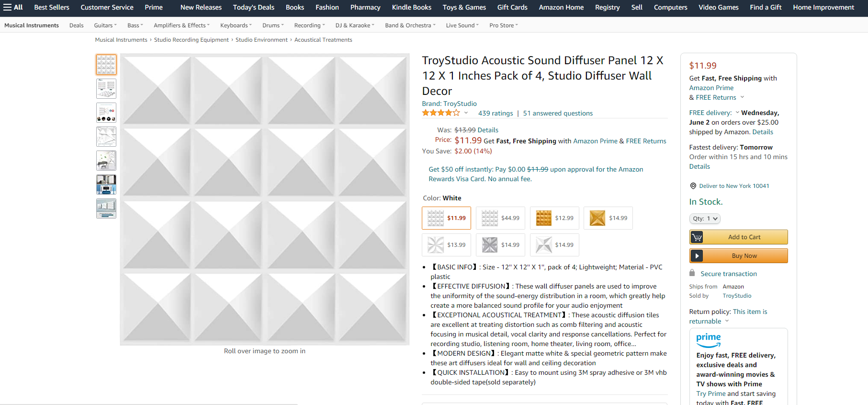Open the All hamburger menu

click(x=13, y=7)
